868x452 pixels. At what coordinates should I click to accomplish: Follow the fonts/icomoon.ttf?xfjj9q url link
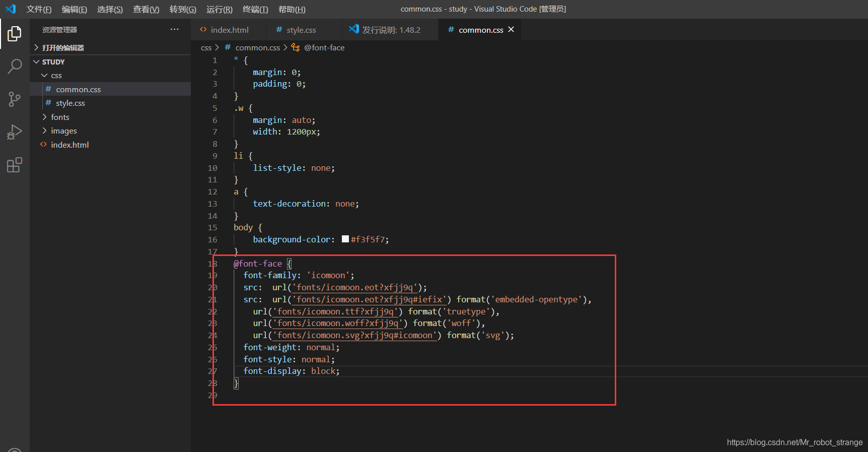coord(335,311)
